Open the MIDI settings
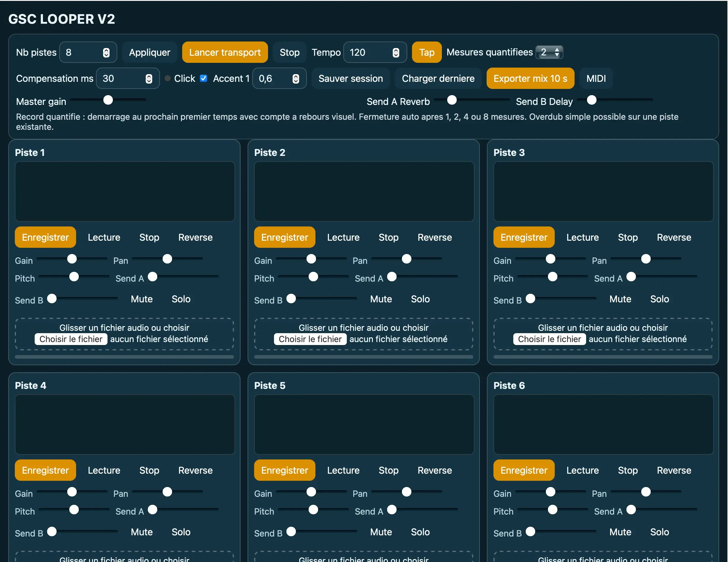 click(596, 78)
